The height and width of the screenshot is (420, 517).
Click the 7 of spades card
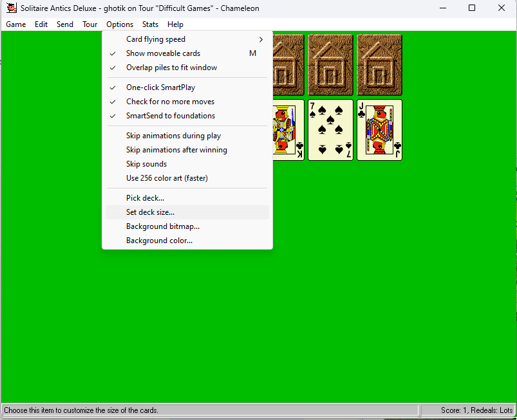tap(330, 130)
